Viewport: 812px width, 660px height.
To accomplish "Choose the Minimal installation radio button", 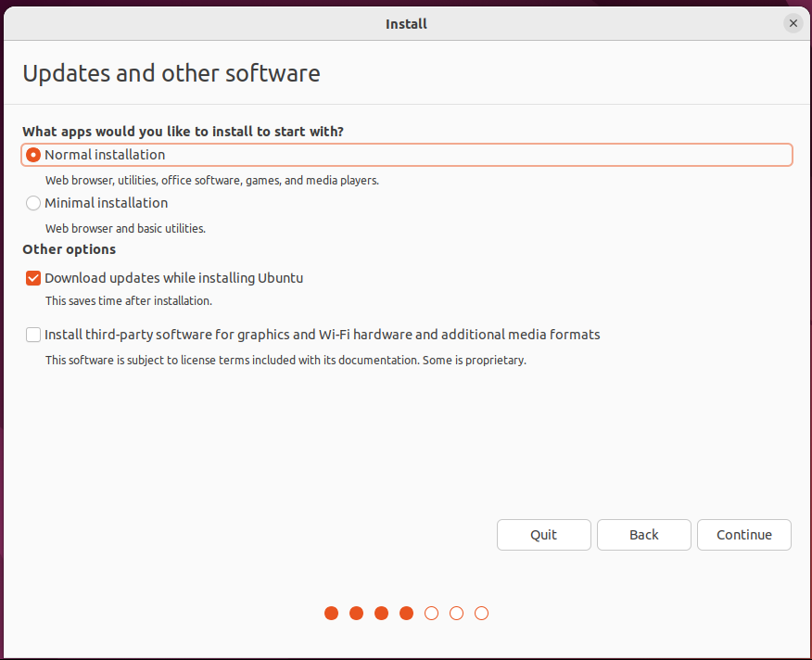I will (33, 203).
